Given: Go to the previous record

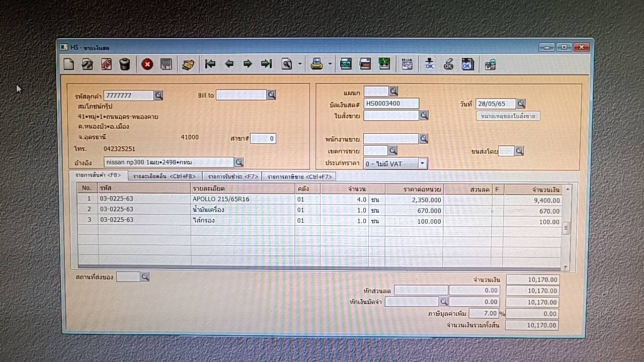Looking at the screenshot, I should click(x=229, y=64).
